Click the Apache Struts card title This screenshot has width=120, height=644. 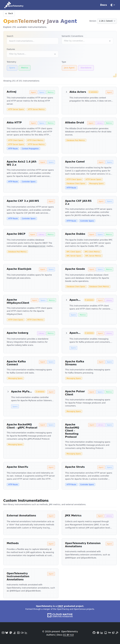pos(75,467)
